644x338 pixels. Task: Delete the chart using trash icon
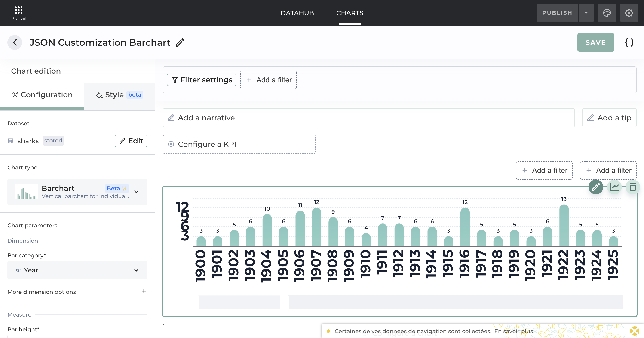point(632,187)
